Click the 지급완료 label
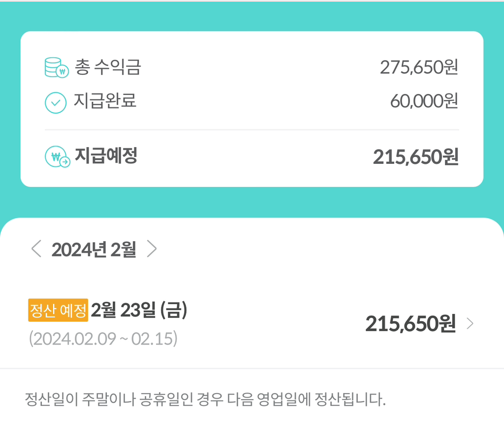The width and height of the screenshot is (504, 435). tap(105, 101)
